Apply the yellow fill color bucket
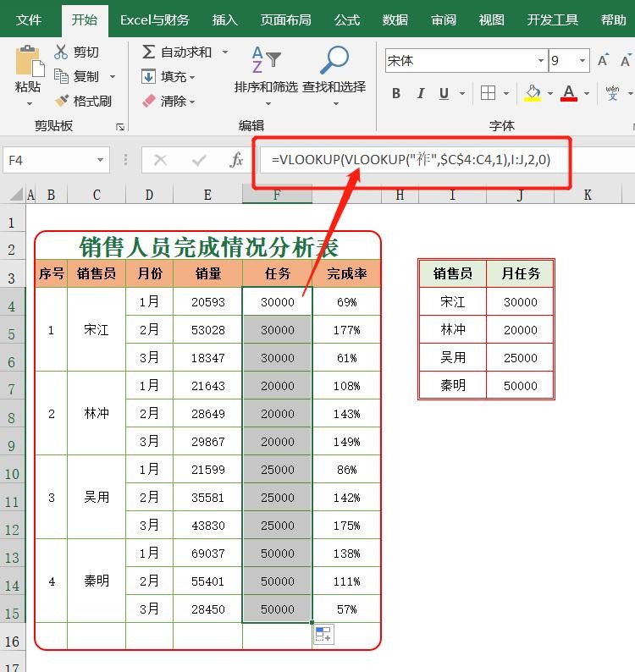Screen dimensions: 635x672 click(532, 93)
